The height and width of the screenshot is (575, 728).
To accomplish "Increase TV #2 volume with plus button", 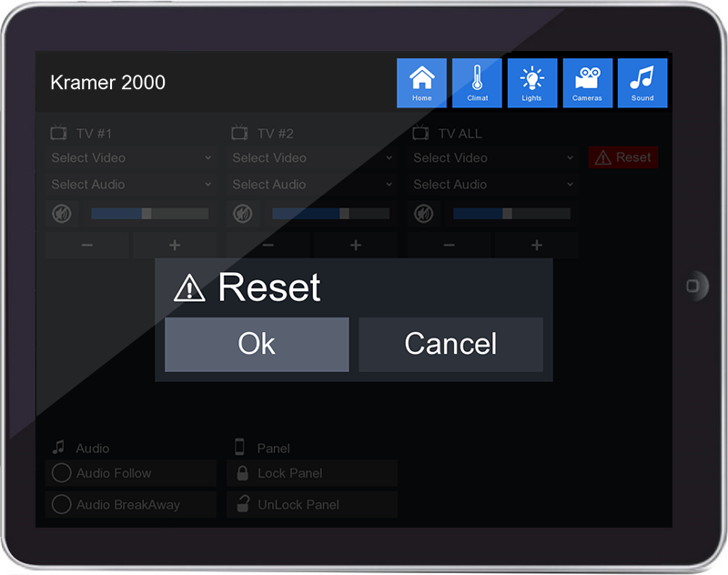I will (355, 246).
